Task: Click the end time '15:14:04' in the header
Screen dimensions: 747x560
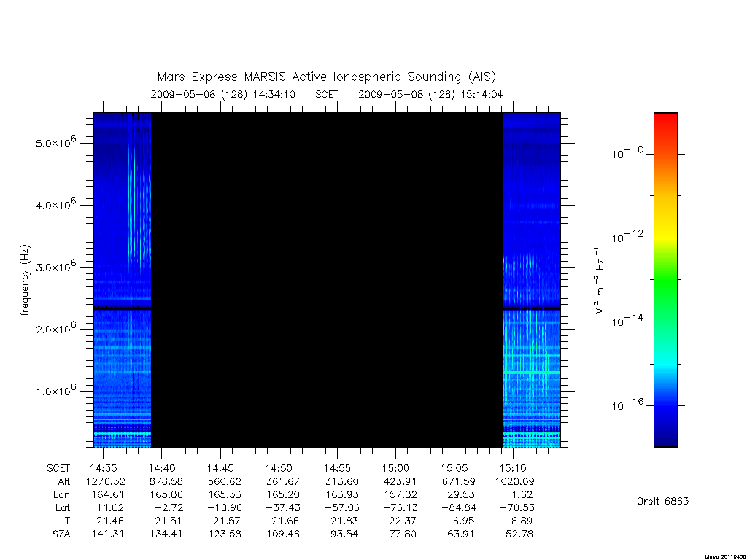Action: 481,94
